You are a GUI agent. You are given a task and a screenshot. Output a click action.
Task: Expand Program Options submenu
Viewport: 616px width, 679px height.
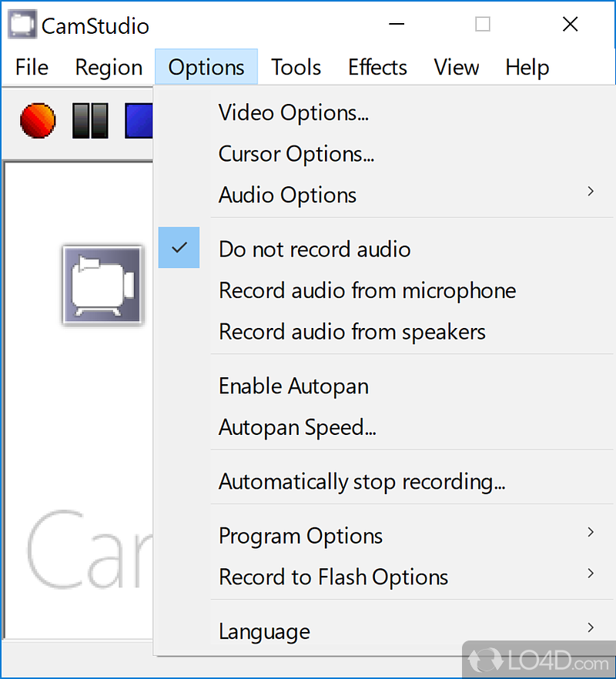300,536
